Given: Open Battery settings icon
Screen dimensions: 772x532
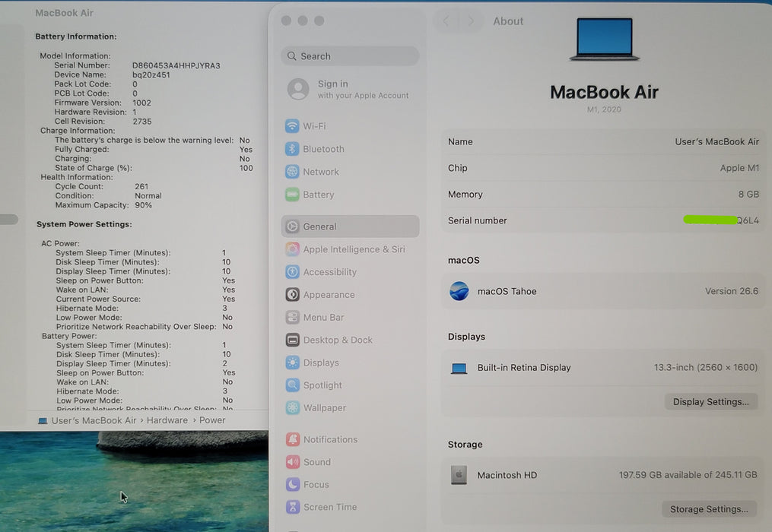Looking at the screenshot, I should click(292, 195).
